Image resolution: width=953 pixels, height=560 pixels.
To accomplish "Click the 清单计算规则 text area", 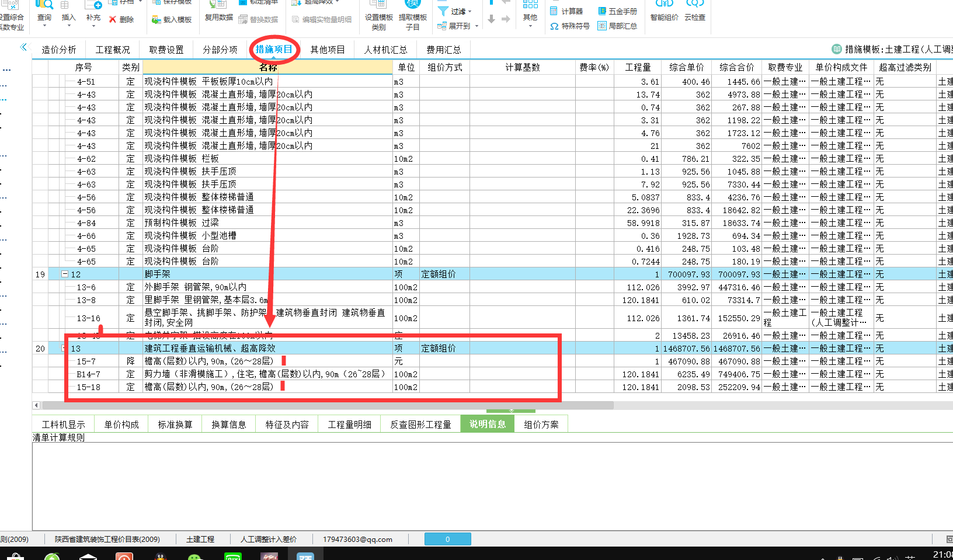I will [492, 486].
